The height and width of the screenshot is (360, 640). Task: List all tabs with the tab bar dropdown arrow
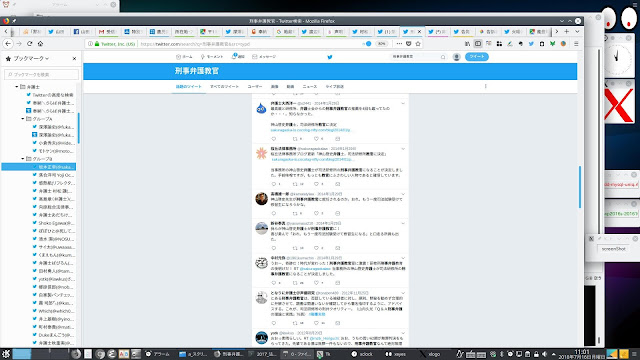577,31
